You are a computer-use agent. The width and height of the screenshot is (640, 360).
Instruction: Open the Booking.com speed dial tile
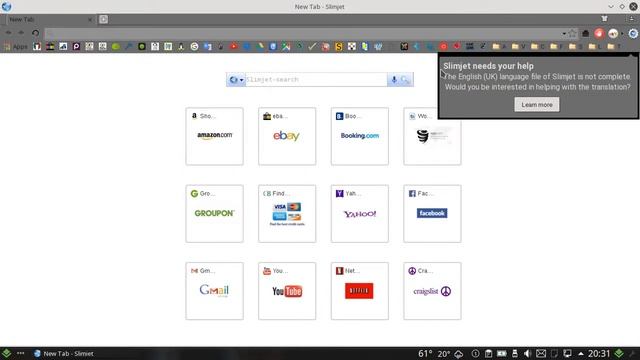tap(360, 136)
